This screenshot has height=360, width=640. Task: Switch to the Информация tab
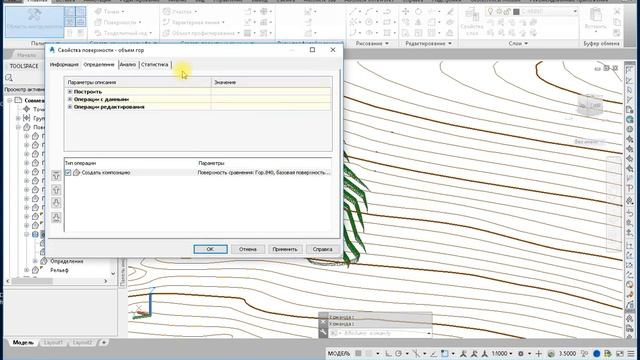tap(64, 64)
